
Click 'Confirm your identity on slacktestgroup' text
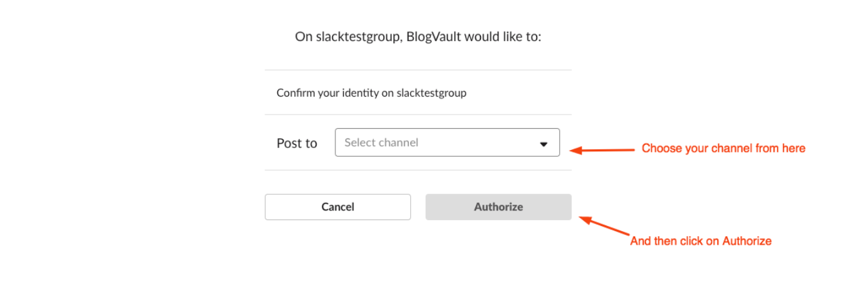(371, 93)
